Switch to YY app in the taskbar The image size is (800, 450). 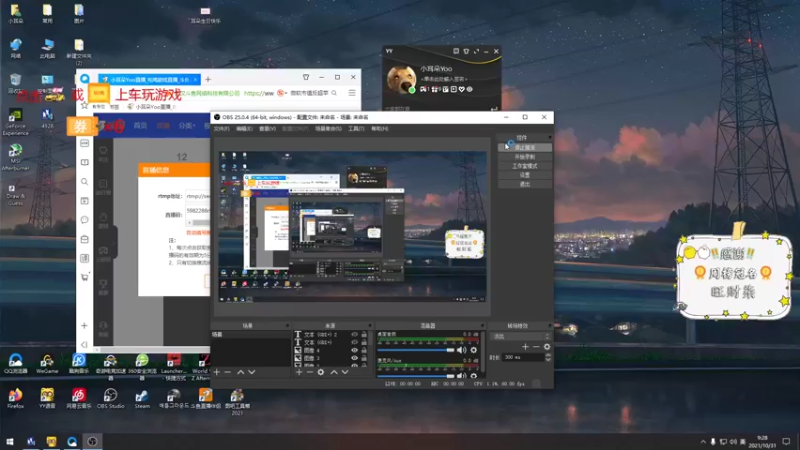[52, 441]
